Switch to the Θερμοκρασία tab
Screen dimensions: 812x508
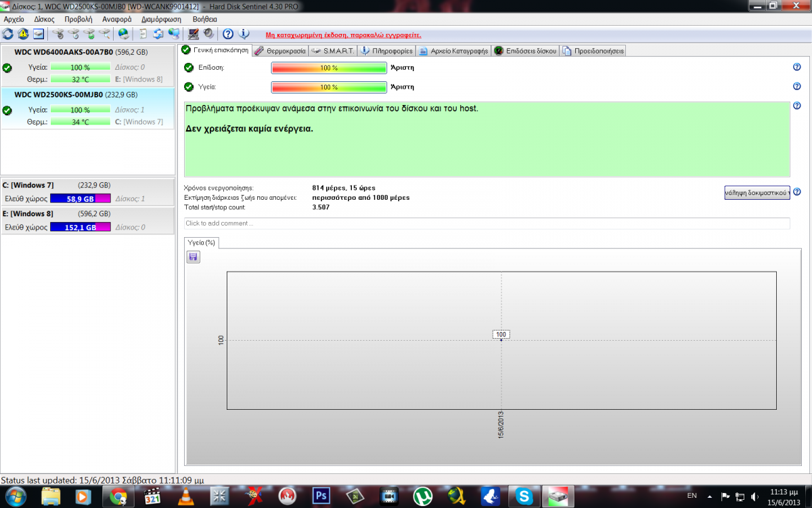point(280,51)
